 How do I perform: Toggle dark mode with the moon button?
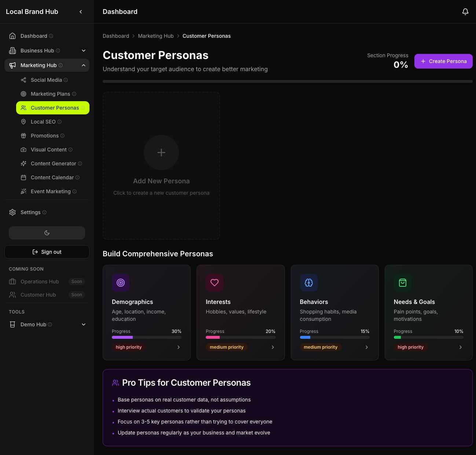coord(47,233)
